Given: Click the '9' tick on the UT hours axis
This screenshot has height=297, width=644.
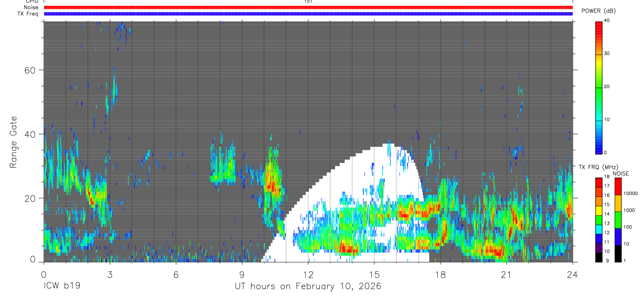Looking at the screenshot, I should tap(242, 274).
